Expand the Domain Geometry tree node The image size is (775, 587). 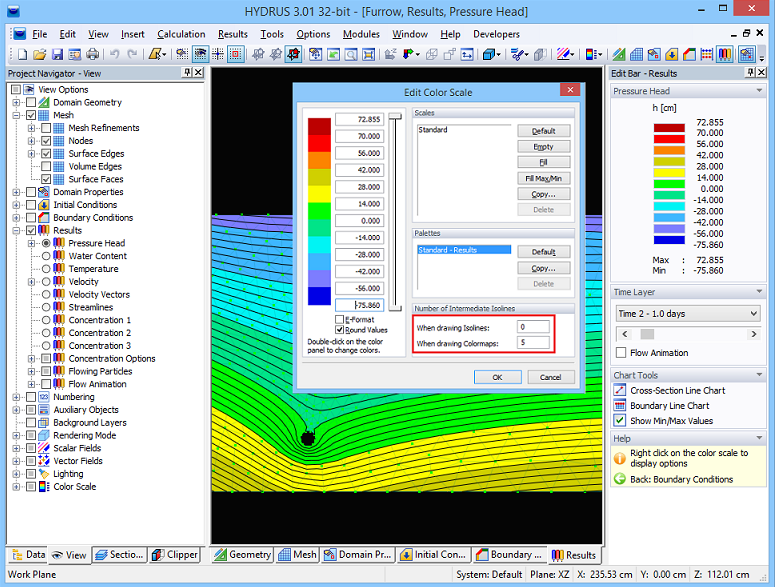16,102
